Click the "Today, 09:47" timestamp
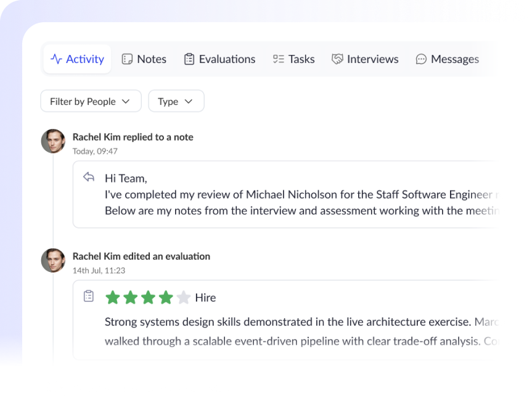 pyautogui.click(x=95, y=151)
